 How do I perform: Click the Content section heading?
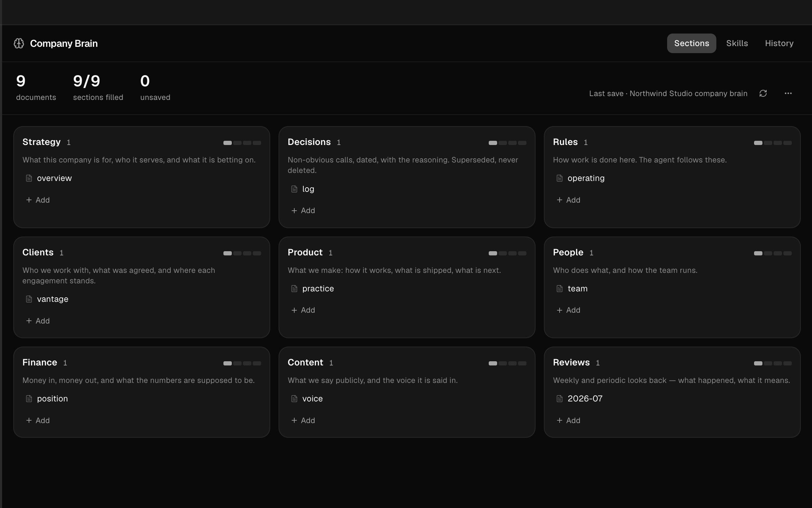(305, 362)
